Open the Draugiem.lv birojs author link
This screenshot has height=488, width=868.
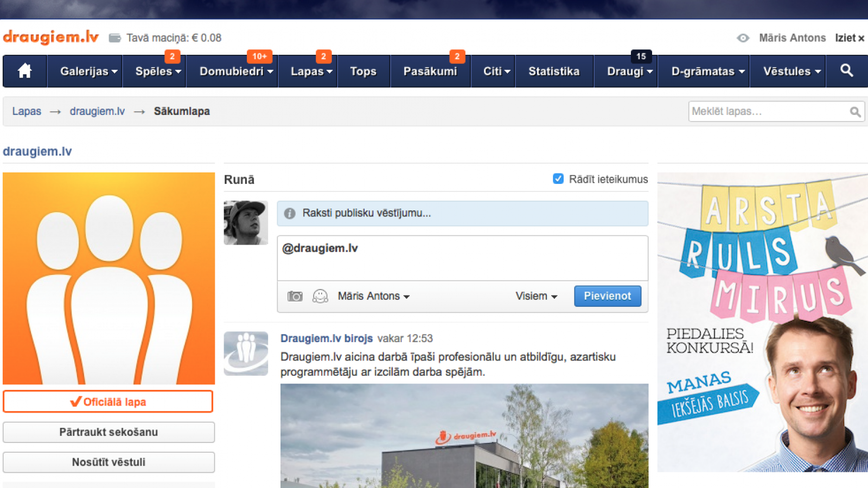[x=327, y=338]
